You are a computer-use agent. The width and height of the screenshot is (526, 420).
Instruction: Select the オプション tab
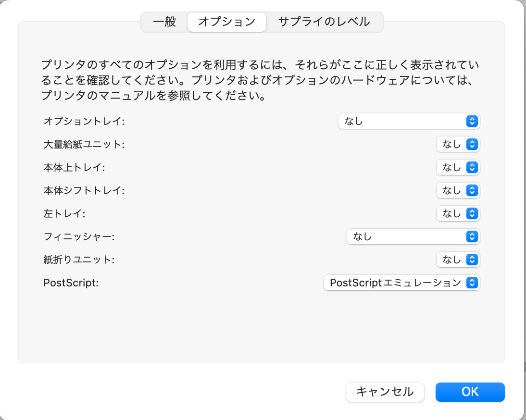tap(226, 22)
